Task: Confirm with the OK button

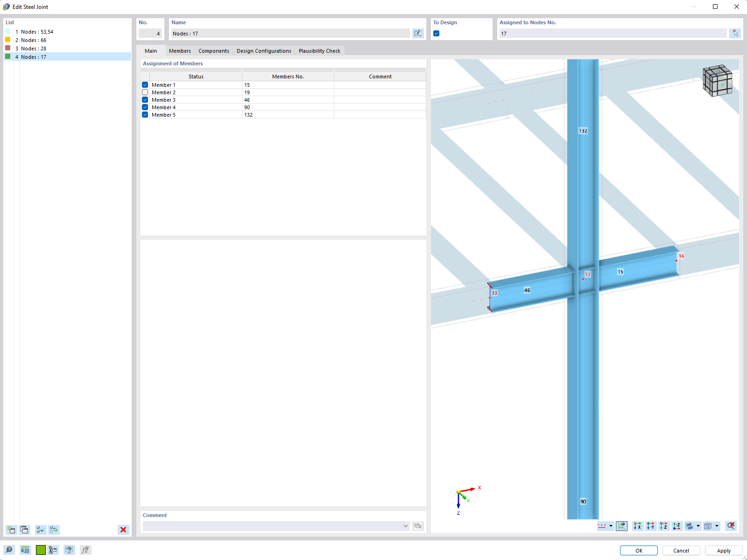Action: 639,551
